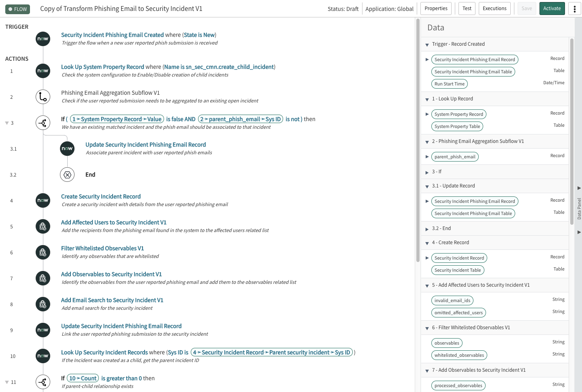Click the Add Email Search step icon

[43, 304]
